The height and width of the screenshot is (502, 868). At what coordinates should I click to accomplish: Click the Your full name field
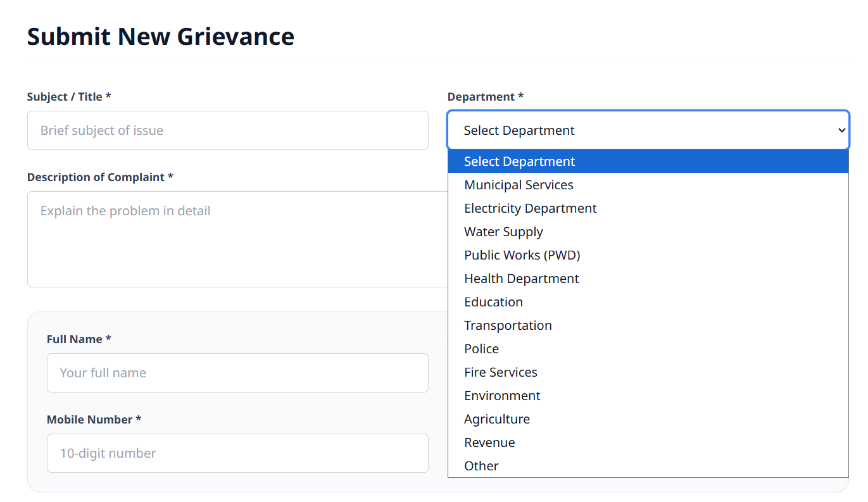point(237,373)
